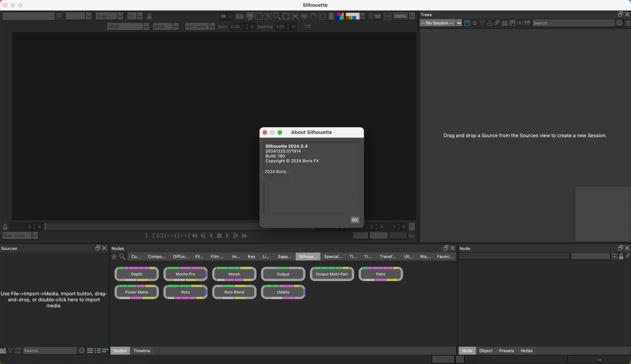Open the LUT: none dropdown
Screen dimensions: 631x364
pos(200,27)
